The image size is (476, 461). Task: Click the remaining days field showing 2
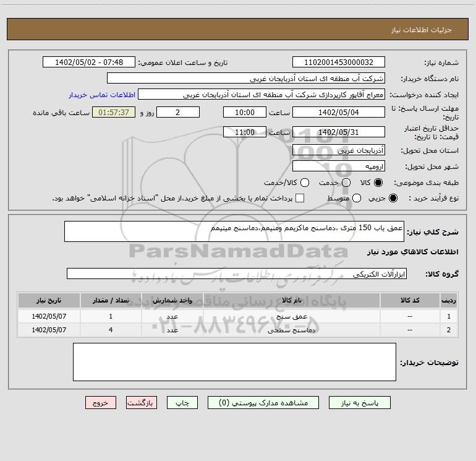pyautogui.click(x=178, y=112)
